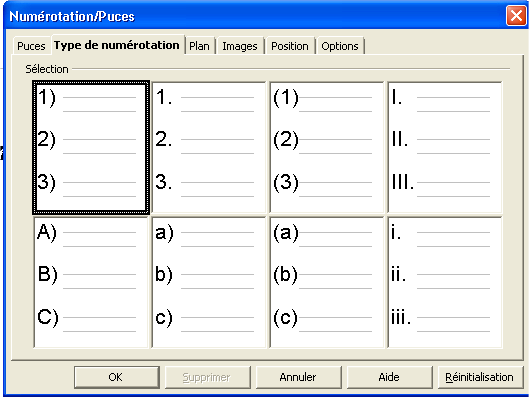Choose the A) B) C) uppercase letter style
This screenshot has width=529, height=399.
tap(91, 282)
